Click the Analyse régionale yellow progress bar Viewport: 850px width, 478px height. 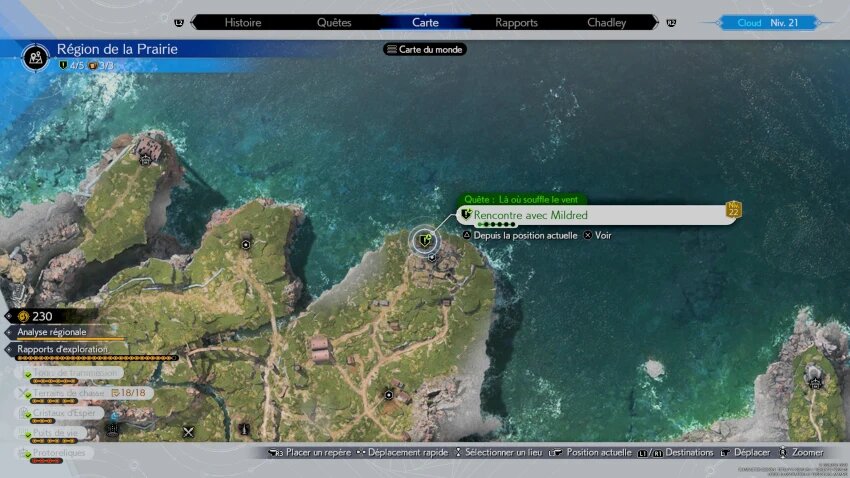(x=70, y=339)
